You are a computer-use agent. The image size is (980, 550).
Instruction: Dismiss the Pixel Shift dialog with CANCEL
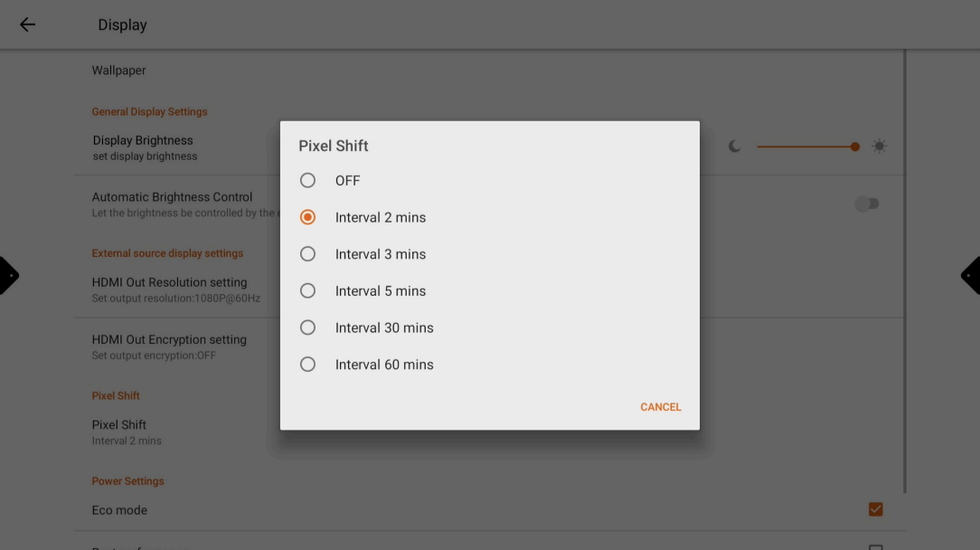click(660, 407)
